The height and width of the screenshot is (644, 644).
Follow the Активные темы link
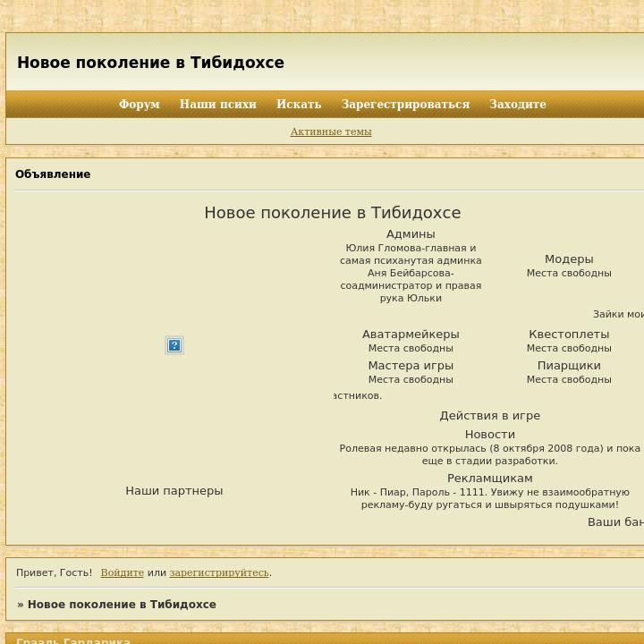click(x=331, y=131)
